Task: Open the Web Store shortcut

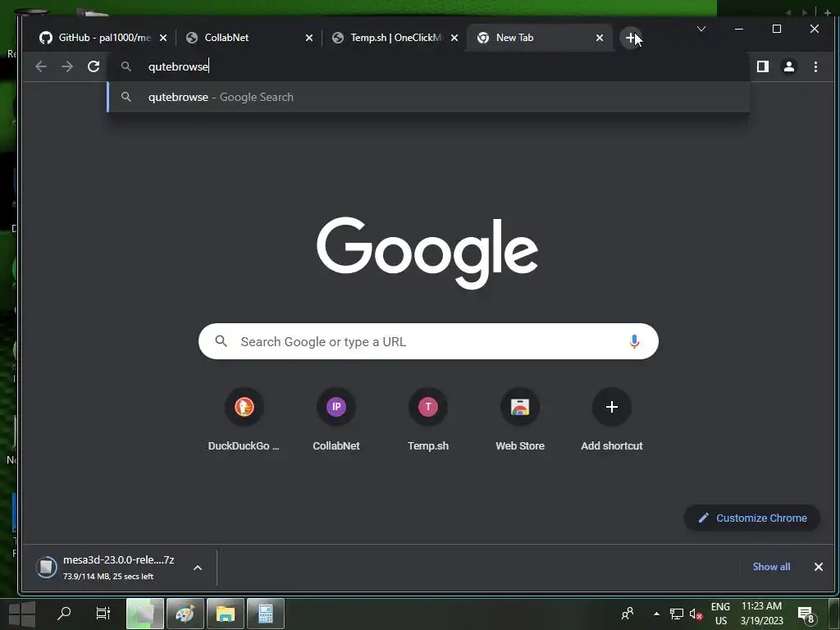Action: 519,419
